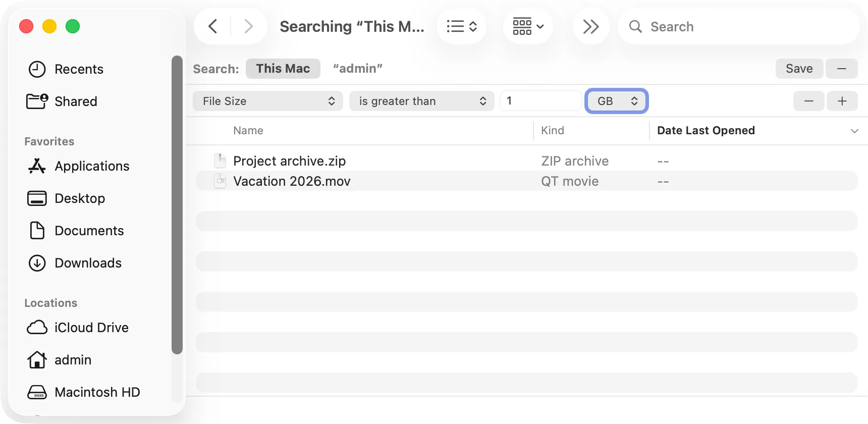Click the QT movie kind cell
The height and width of the screenshot is (424, 868).
570,181
